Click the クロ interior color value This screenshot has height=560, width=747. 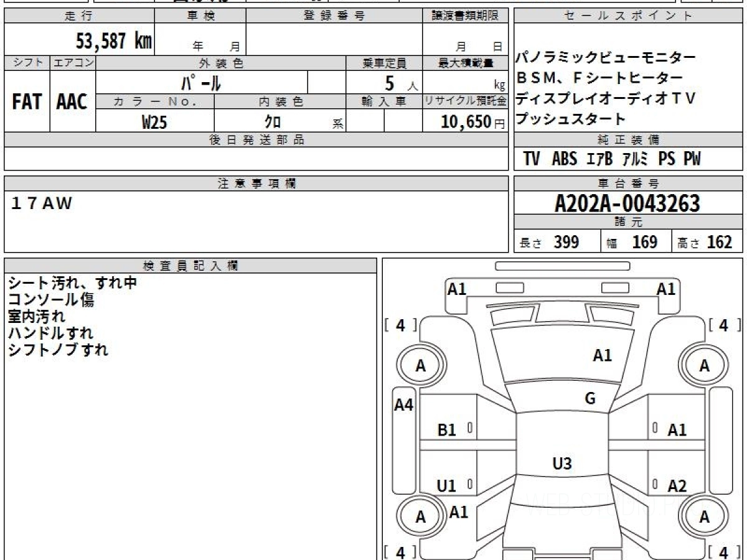pyautogui.click(x=273, y=122)
